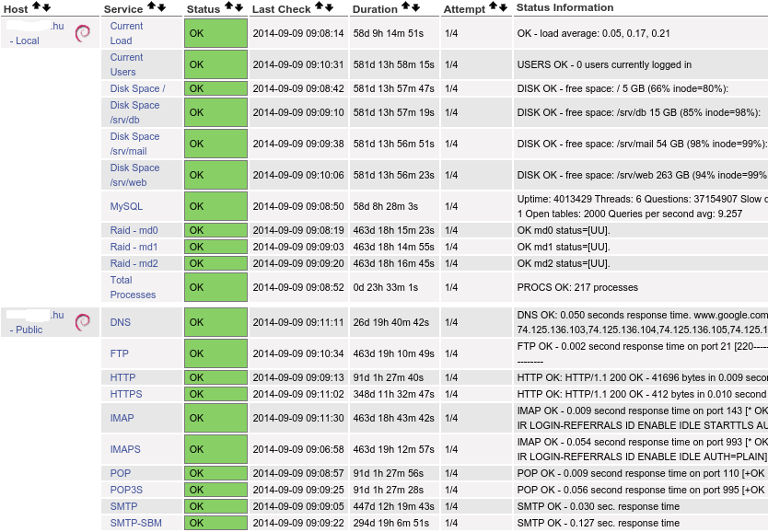
Task: Open the MySQL service details
Action: click(x=126, y=206)
